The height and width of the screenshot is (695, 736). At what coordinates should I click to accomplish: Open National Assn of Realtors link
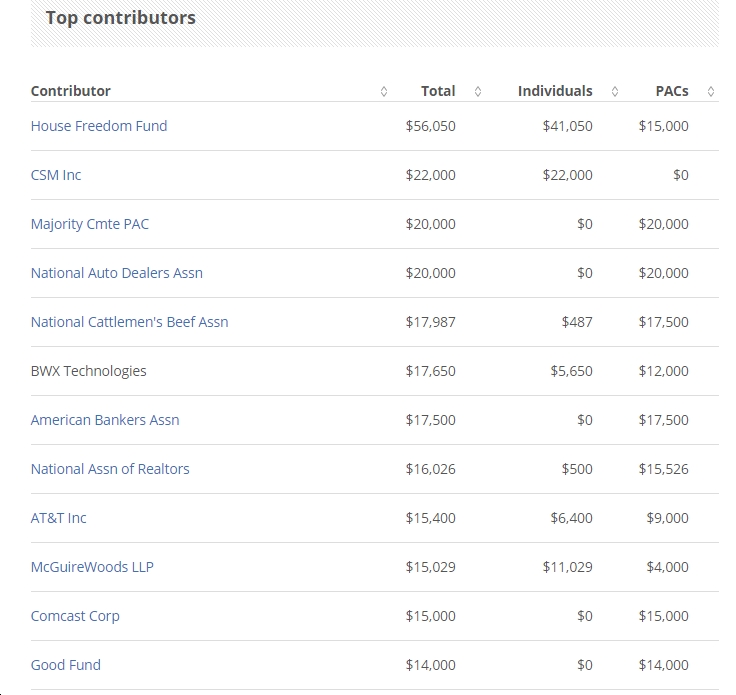(110, 469)
